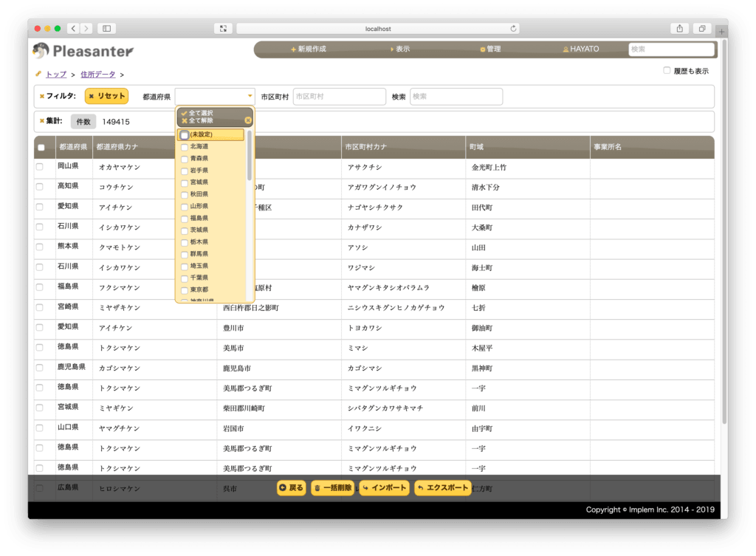
Task: Add a new Safari tab with plus icon
Action: (721, 32)
